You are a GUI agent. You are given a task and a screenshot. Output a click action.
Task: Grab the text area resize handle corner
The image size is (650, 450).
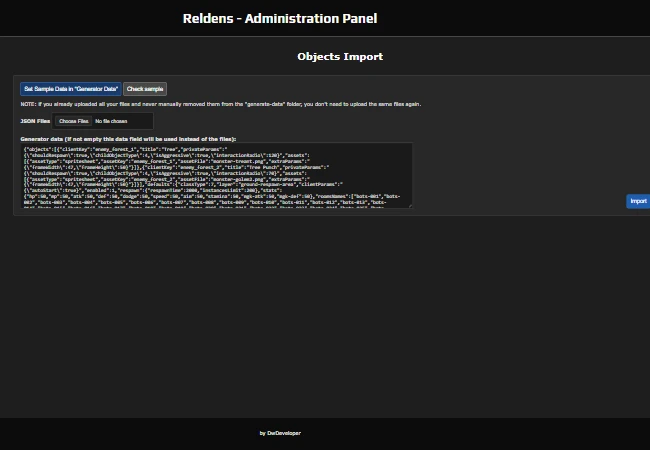click(410, 206)
